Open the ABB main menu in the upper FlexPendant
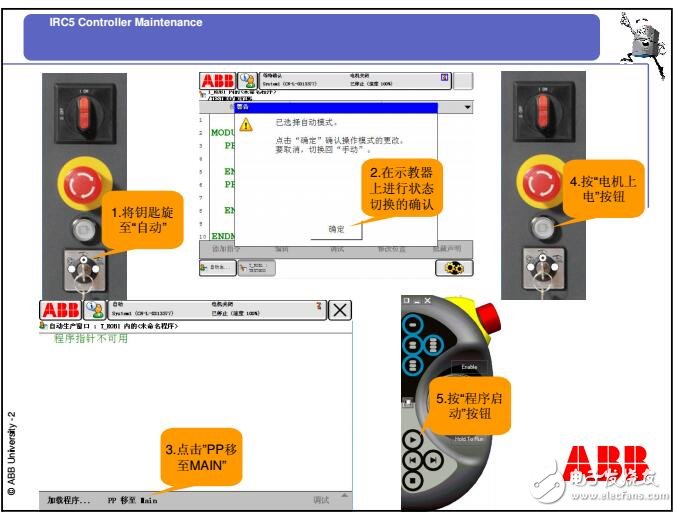 pos(217,81)
